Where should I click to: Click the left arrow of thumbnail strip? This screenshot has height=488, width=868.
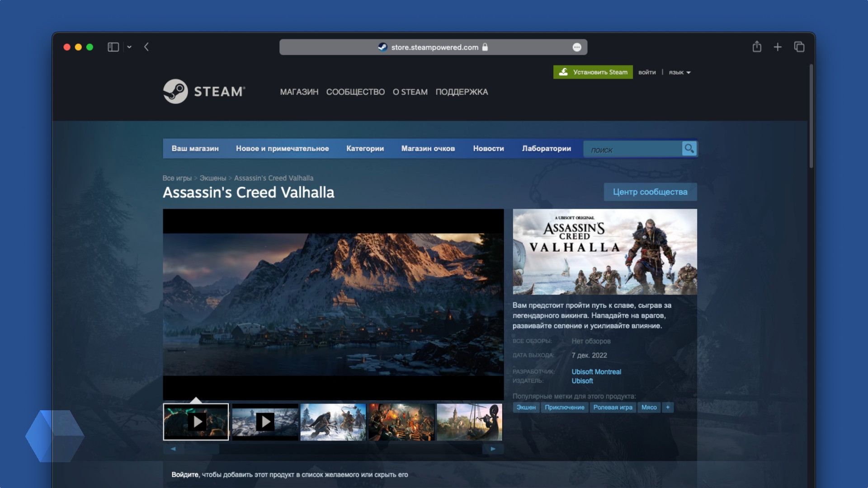tap(173, 449)
